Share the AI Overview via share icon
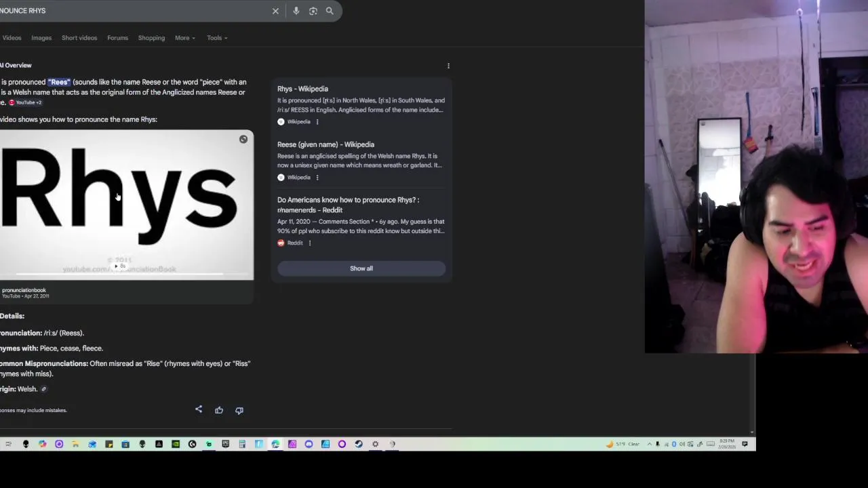 [x=199, y=410]
